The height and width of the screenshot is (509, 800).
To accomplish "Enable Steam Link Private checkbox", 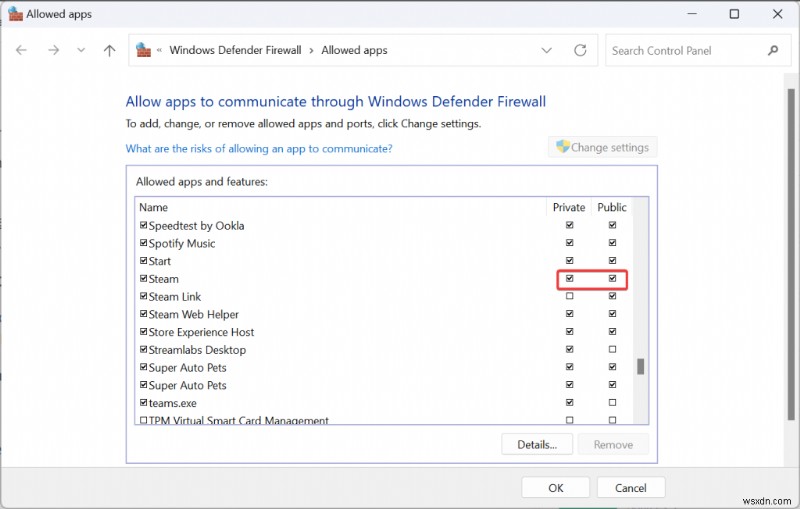I will pyautogui.click(x=569, y=296).
